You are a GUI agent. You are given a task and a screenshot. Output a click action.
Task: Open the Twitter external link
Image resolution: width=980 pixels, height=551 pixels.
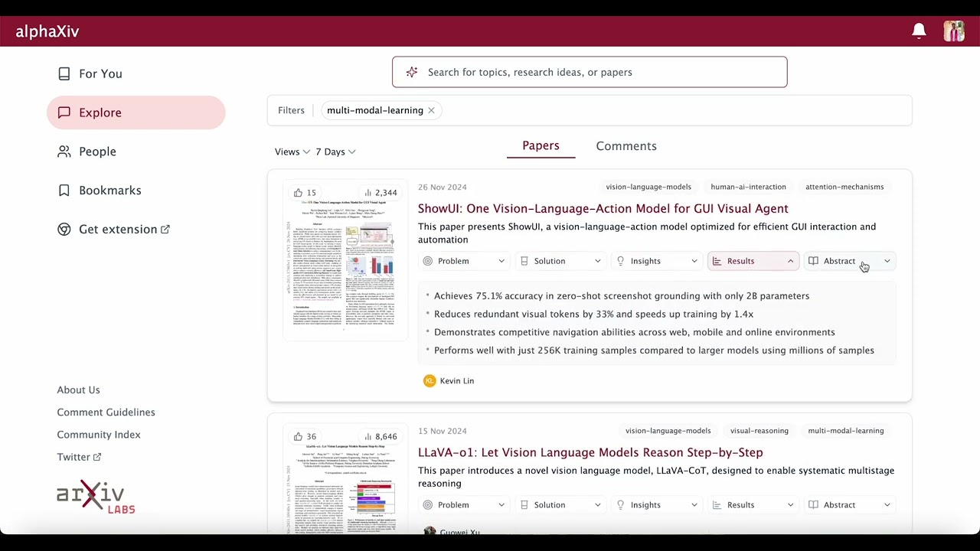pyautogui.click(x=79, y=457)
